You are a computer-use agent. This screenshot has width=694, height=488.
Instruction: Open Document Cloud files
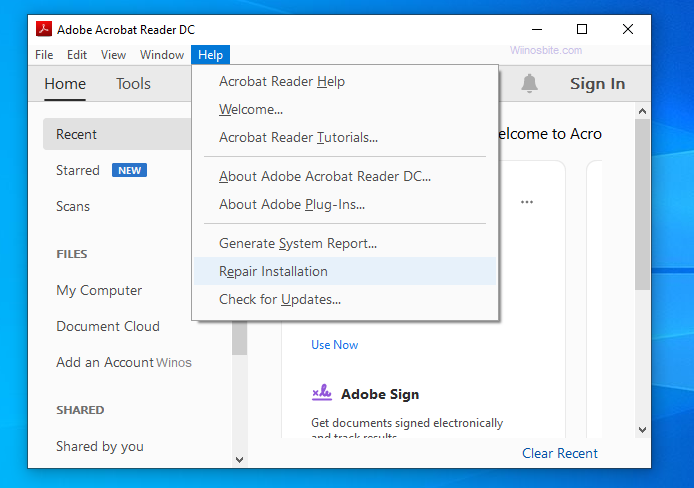[x=108, y=326]
